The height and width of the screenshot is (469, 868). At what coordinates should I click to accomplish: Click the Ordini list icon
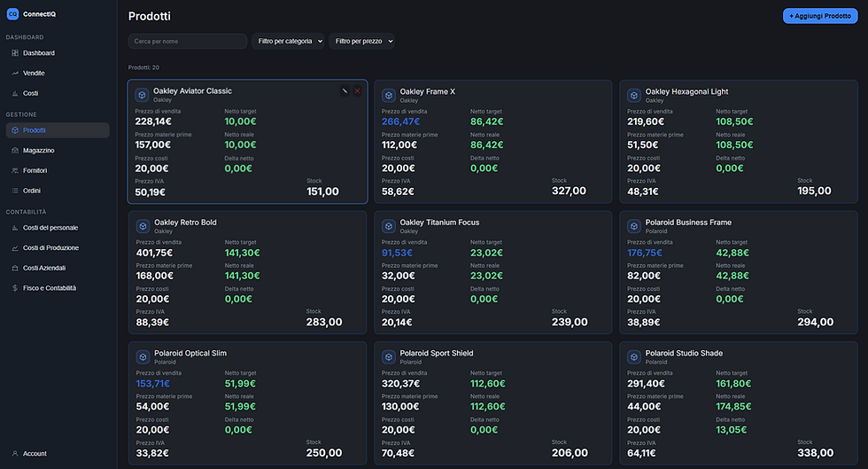pyautogui.click(x=15, y=191)
